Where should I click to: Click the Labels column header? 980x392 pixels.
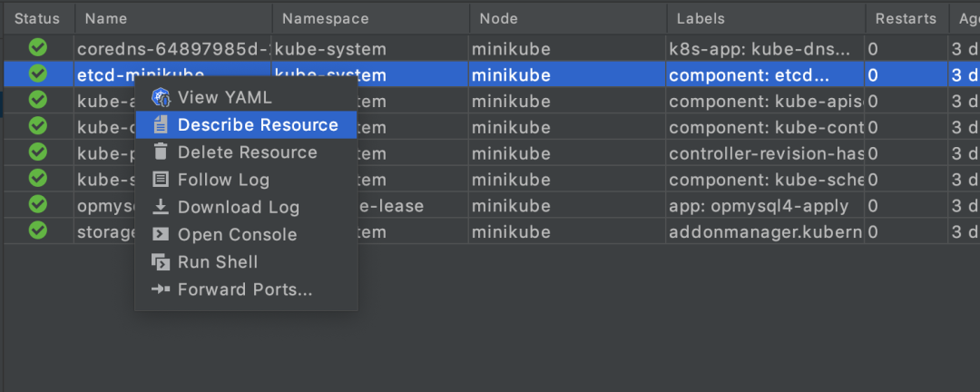click(764, 18)
